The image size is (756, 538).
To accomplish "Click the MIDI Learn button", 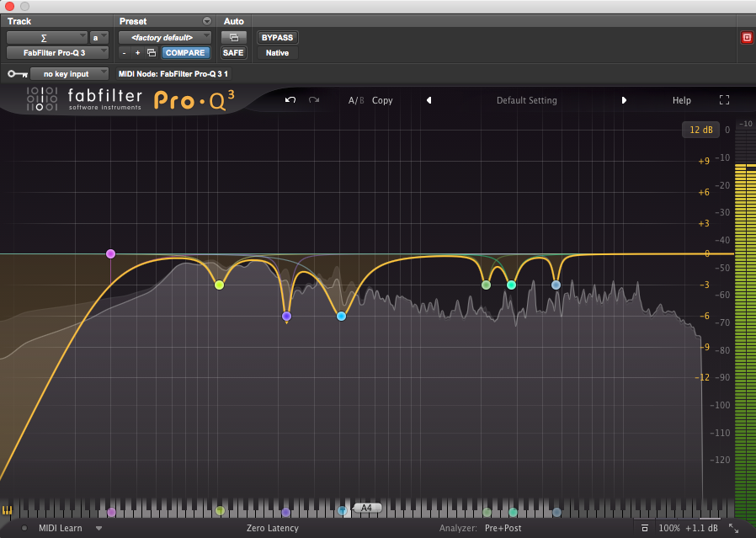I will pos(61,529).
